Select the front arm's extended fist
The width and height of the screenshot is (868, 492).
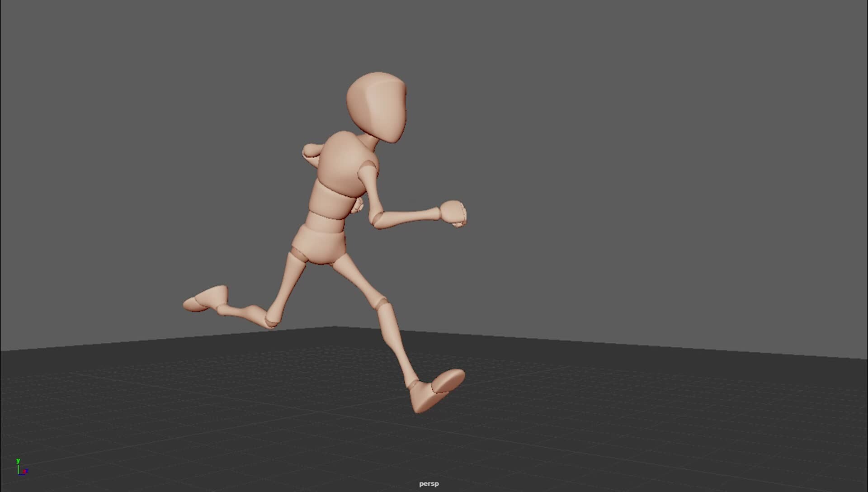tap(453, 213)
